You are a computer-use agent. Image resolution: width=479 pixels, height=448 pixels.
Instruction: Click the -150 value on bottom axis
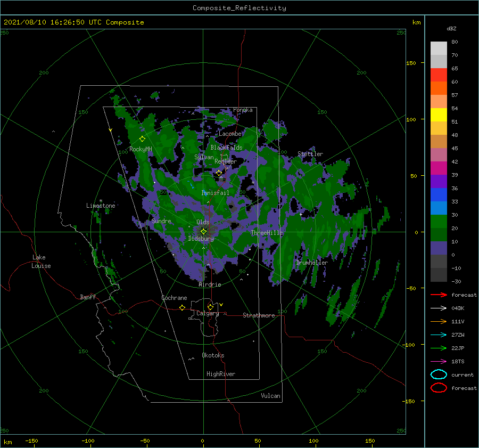click(x=31, y=441)
